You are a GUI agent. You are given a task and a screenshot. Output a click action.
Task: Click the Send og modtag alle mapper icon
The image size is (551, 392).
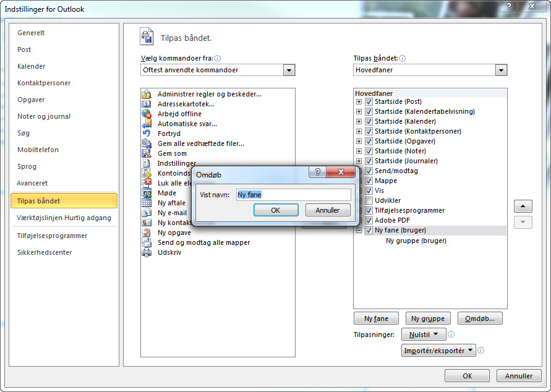[147, 242]
